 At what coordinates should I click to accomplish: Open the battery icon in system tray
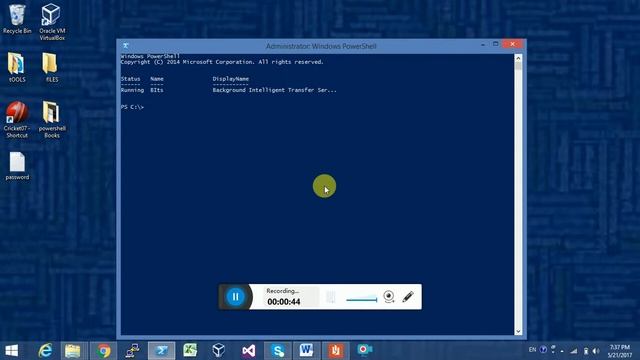pyautogui.click(x=586, y=351)
